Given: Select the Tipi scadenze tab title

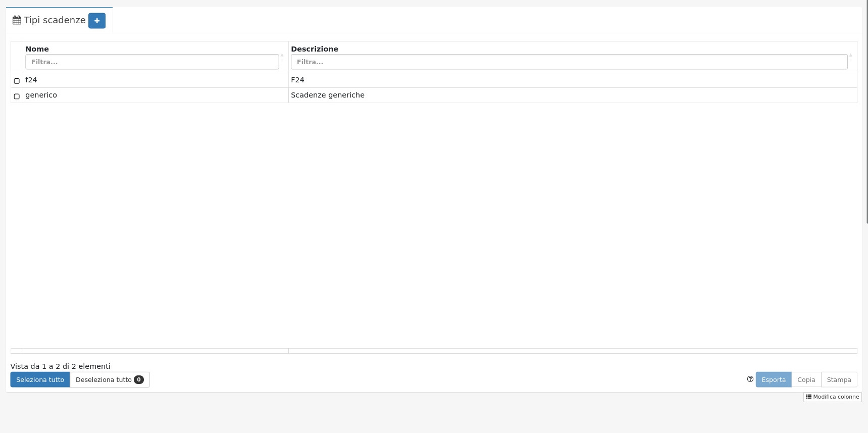Looking at the screenshot, I should point(55,20).
